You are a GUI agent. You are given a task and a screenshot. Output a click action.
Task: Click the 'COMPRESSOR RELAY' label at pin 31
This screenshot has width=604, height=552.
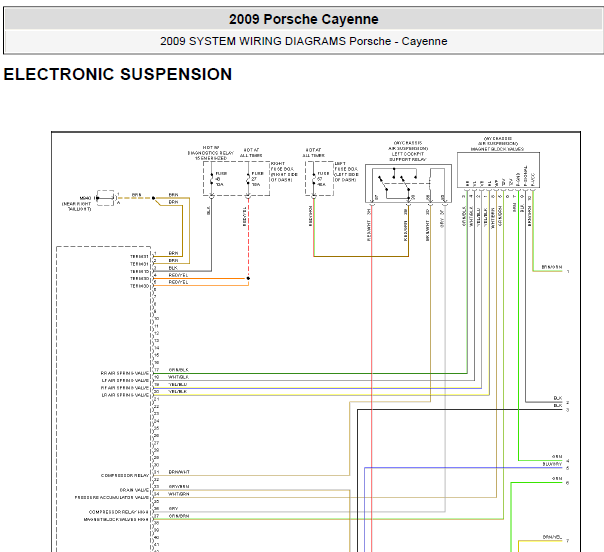125,475
